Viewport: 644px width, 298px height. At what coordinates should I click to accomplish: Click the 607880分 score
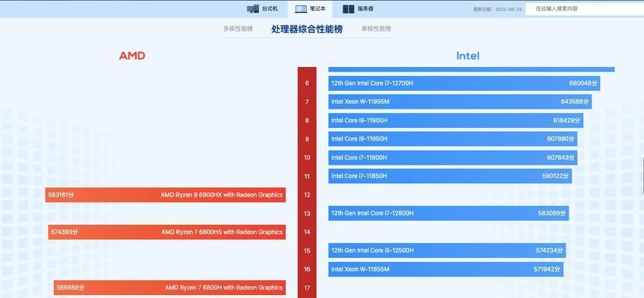point(560,139)
